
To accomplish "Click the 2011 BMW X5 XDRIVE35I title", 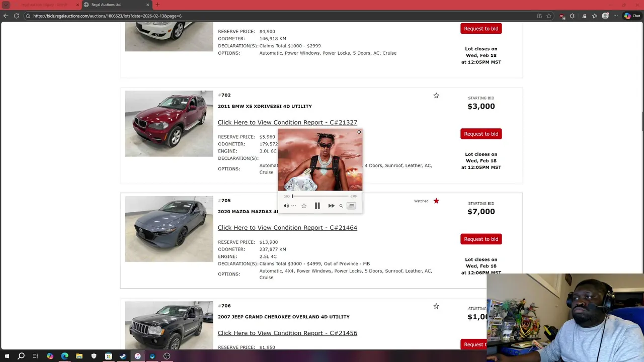I will [x=265, y=107].
